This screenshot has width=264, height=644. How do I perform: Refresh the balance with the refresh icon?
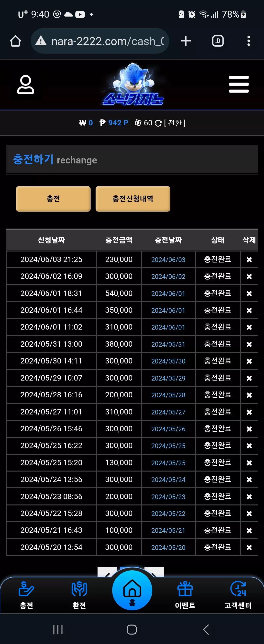point(158,123)
